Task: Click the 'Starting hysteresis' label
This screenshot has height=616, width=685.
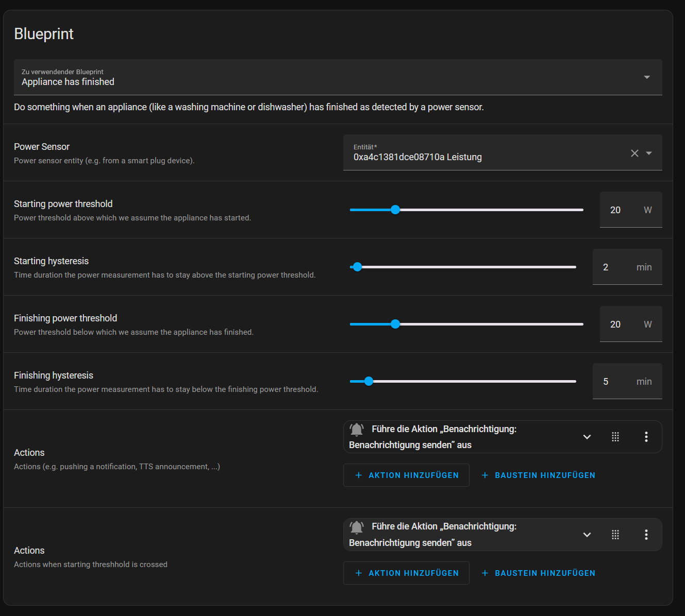Action: pyautogui.click(x=51, y=261)
